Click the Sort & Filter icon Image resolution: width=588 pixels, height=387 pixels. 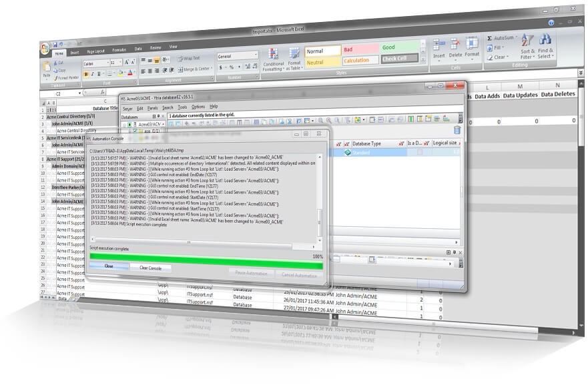click(x=527, y=40)
